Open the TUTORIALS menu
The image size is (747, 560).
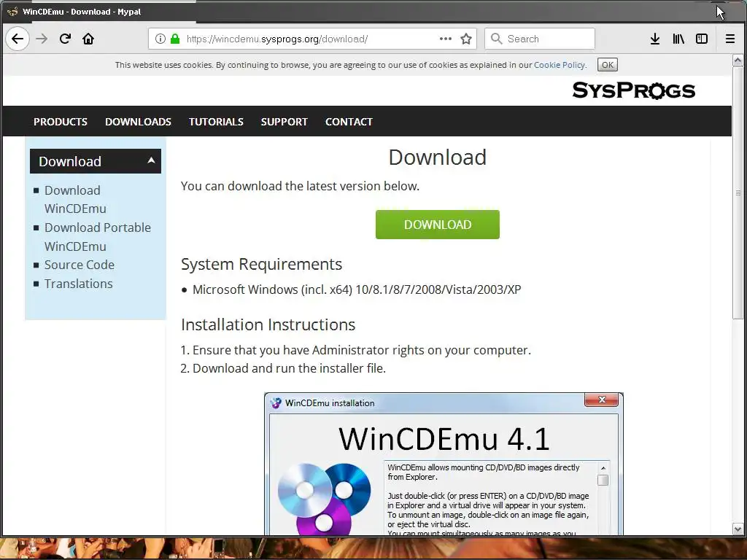(x=216, y=122)
